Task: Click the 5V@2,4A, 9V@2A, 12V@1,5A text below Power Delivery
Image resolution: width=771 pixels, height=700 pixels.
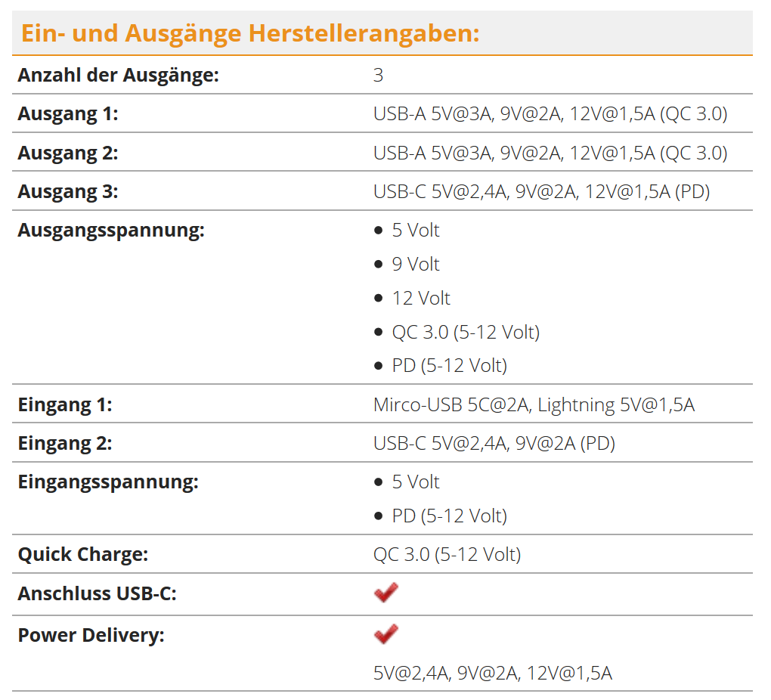Action: [x=492, y=673]
